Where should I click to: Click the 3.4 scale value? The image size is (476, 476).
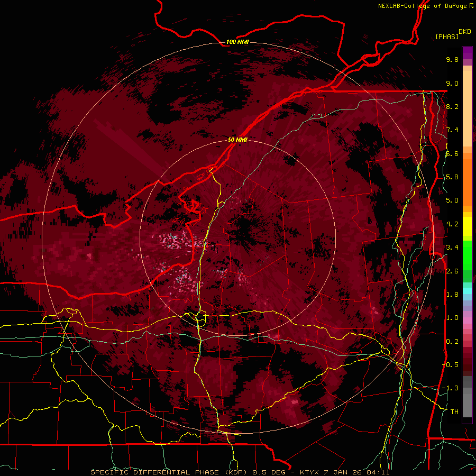pos(452,248)
